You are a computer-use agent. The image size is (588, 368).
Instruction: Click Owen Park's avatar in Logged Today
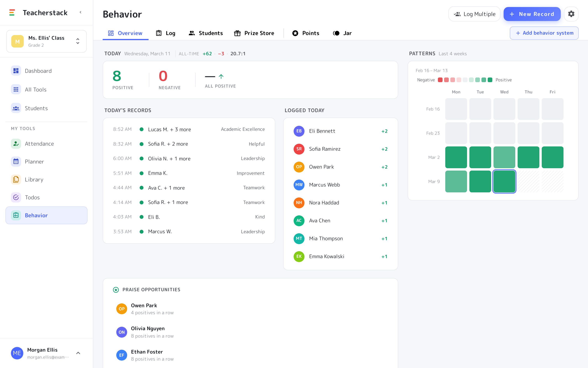pos(299,167)
